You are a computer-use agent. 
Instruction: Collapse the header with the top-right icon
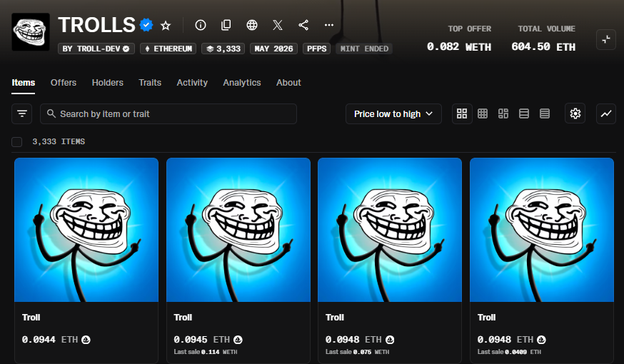(606, 39)
